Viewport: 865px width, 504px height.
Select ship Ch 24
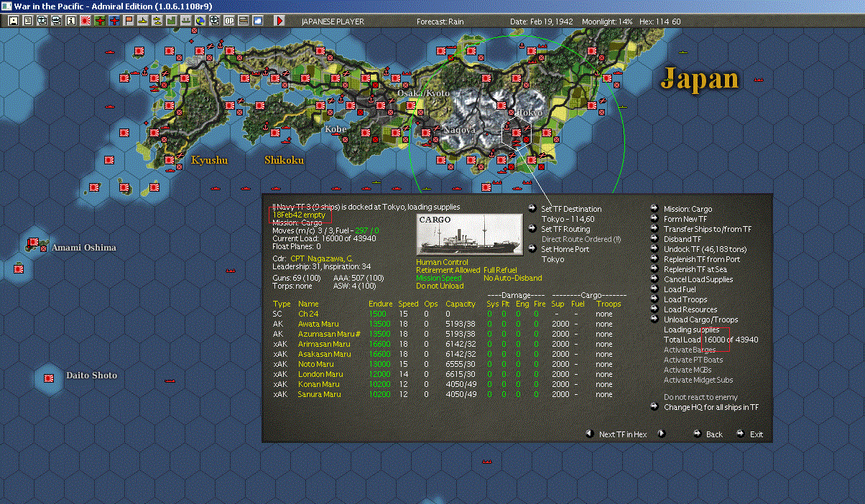308,314
